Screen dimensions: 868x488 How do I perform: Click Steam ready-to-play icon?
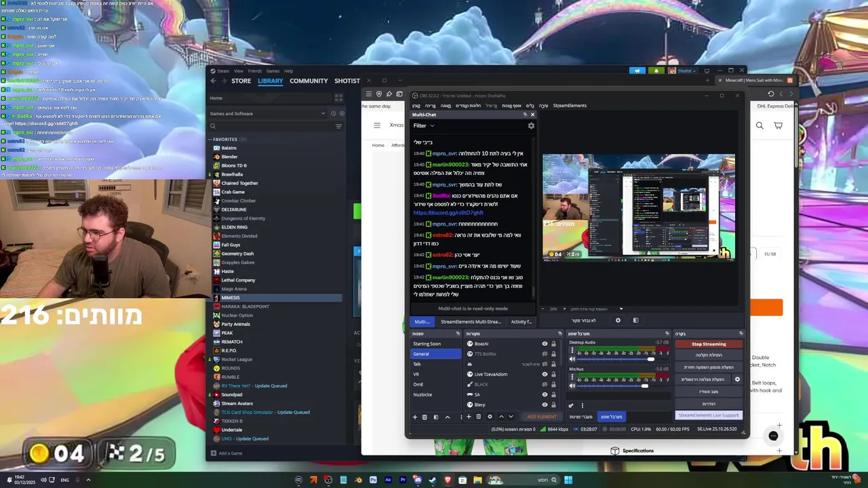pos(342,113)
